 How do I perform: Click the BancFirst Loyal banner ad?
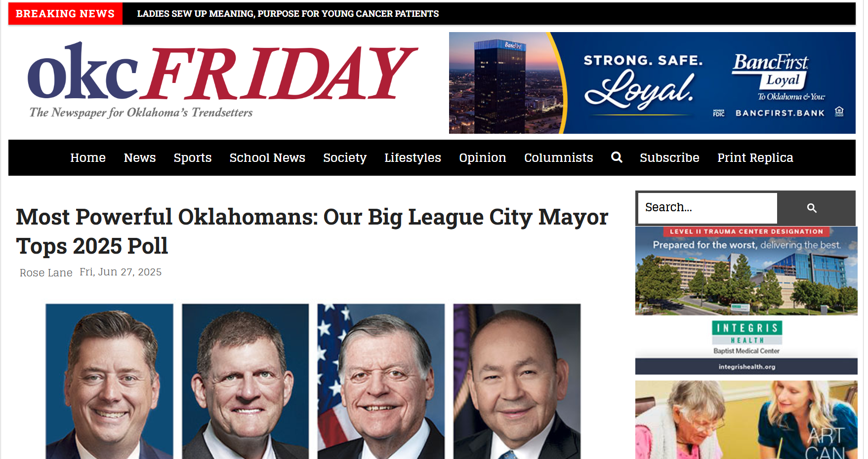(x=652, y=83)
